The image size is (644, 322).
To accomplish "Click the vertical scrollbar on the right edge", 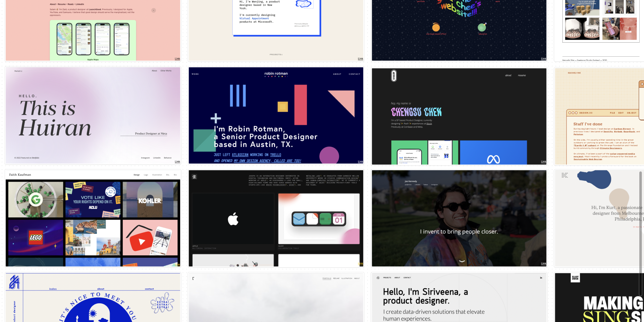I will [641, 218].
